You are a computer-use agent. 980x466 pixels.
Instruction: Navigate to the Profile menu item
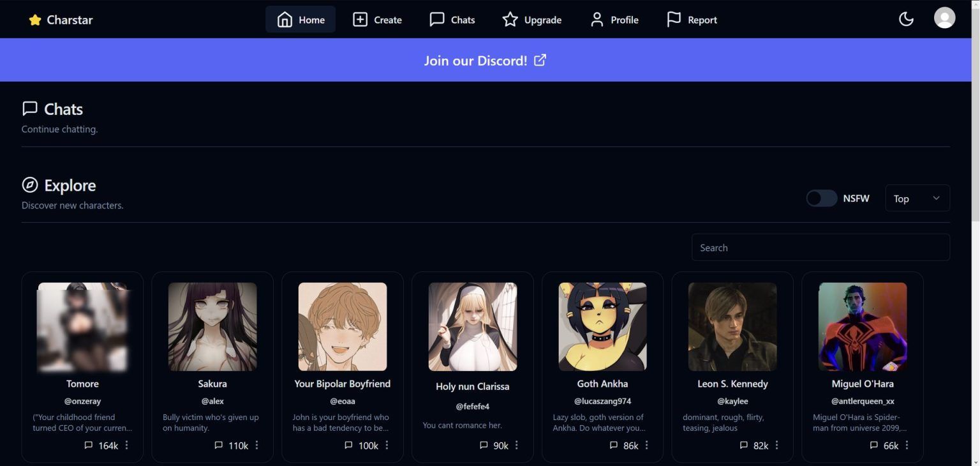(x=613, y=19)
